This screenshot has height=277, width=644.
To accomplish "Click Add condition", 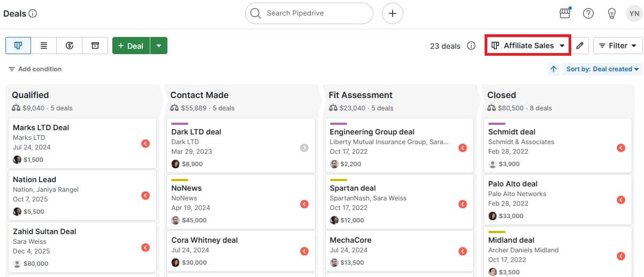I will (x=35, y=69).
